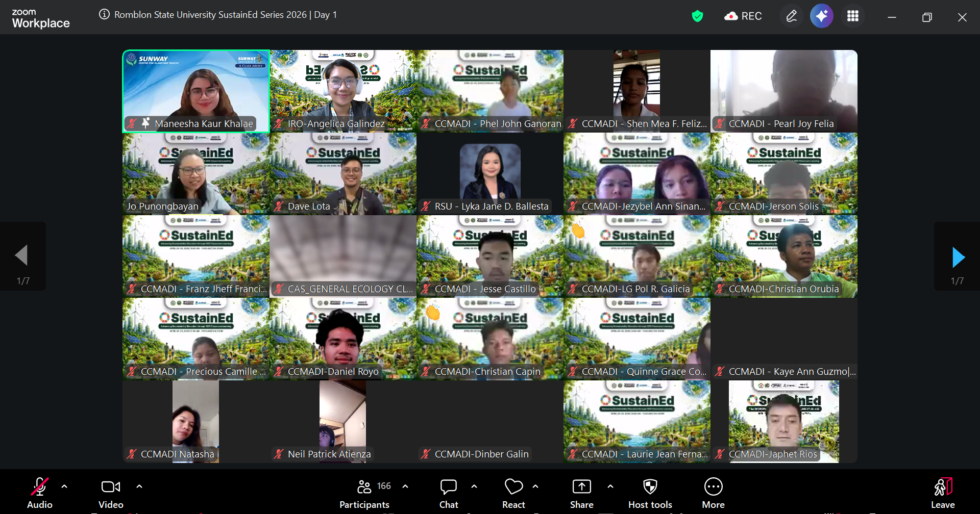
Task: Go to next page of participants
Action: pos(958,257)
